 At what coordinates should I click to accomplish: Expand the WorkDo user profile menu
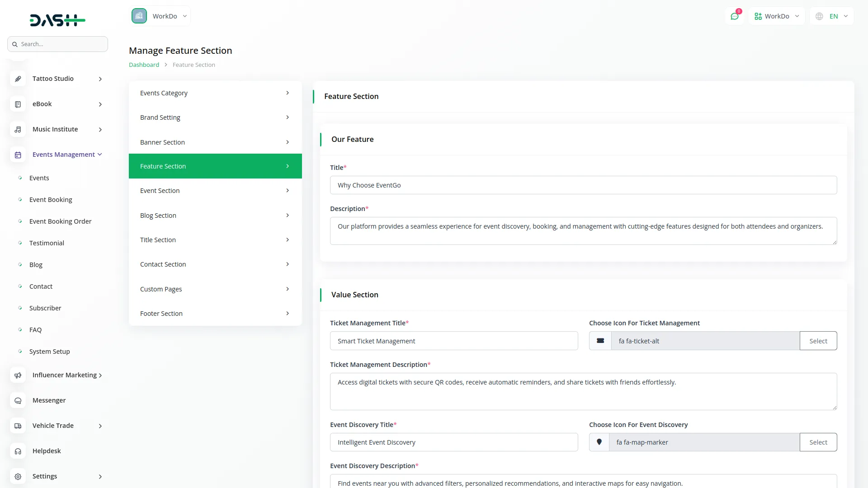777,16
